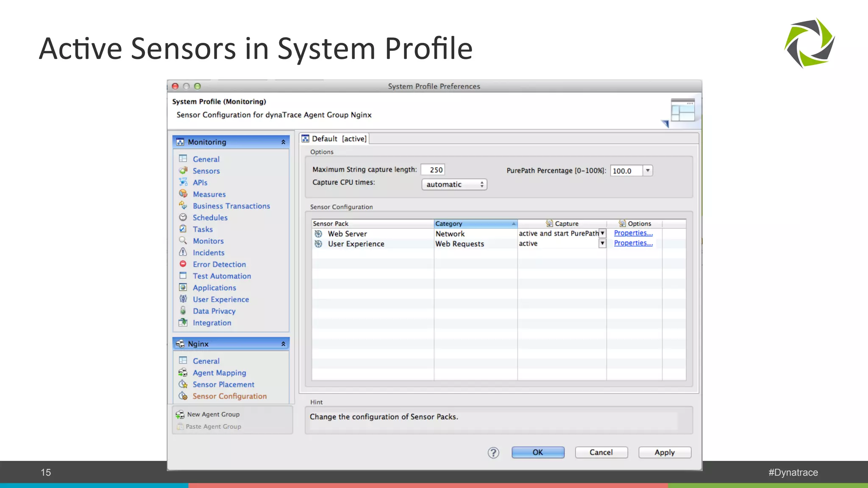The image size is (868, 488).
Task: Open Applications in Monitoring list
Action: coord(214,288)
